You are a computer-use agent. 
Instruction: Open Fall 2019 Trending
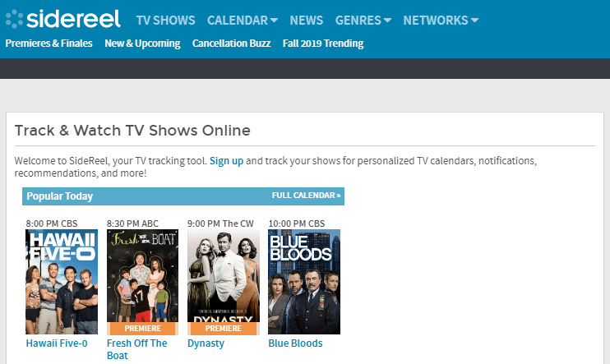[323, 44]
